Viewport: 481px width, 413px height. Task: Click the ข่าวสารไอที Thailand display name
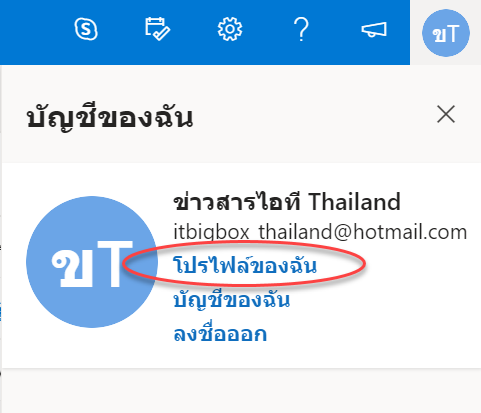pyautogui.click(x=287, y=202)
